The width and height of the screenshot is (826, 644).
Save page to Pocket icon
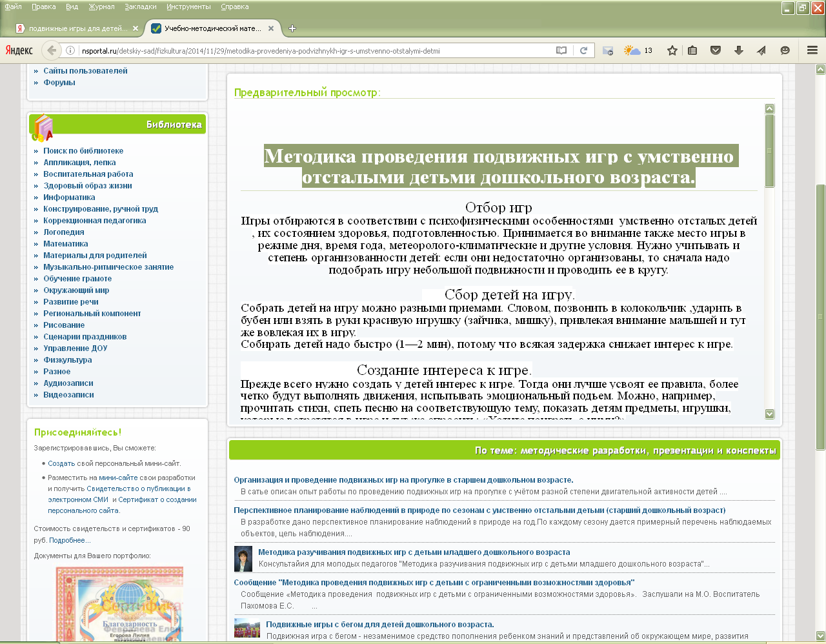715,50
